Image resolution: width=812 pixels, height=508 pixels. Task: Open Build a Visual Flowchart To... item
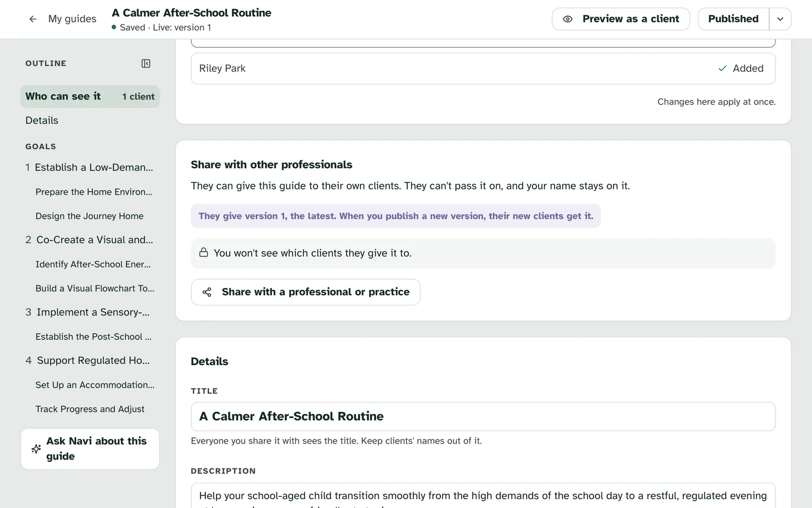click(95, 288)
